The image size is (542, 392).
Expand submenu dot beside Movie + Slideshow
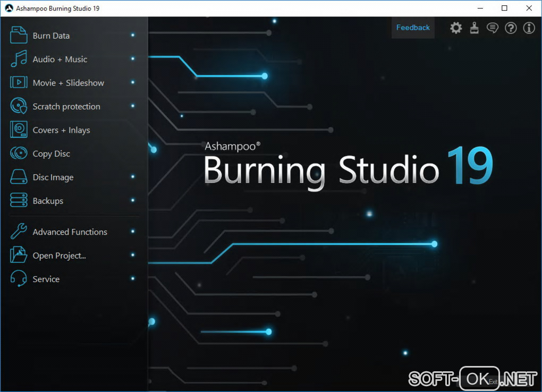coord(133,82)
